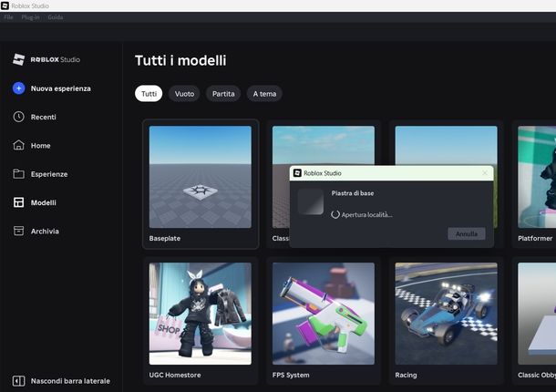556x392 pixels.
Task: Click the Platformer label text
Action: [x=535, y=239]
